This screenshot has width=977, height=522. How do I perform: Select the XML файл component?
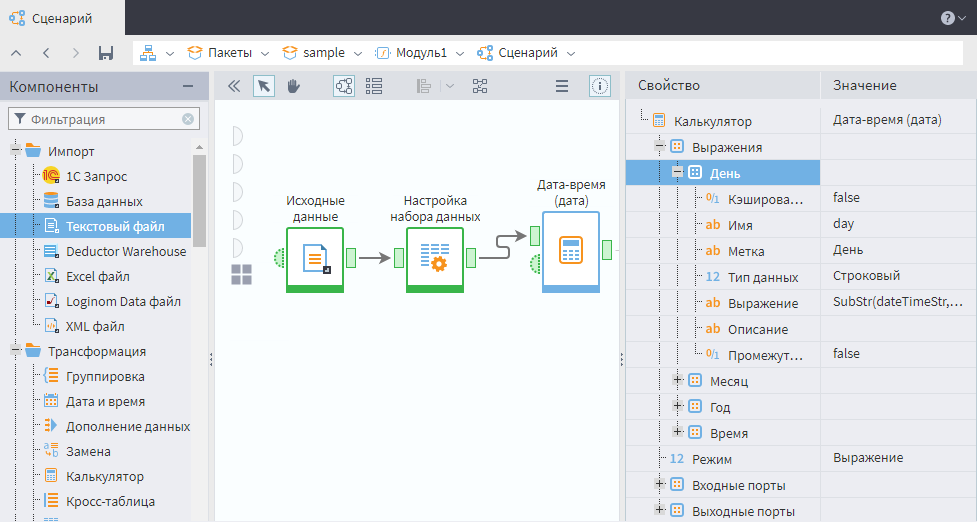(x=95, y=326)
